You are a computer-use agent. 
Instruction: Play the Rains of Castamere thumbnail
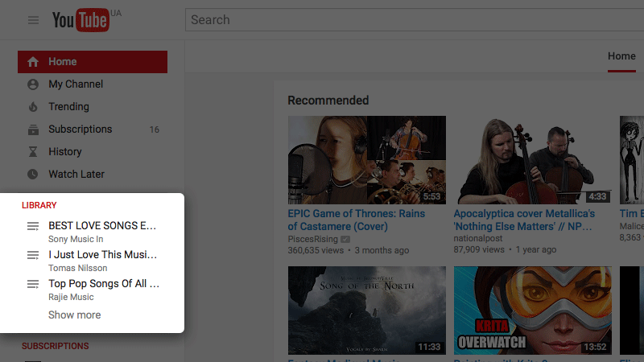(x=367, y=160)
